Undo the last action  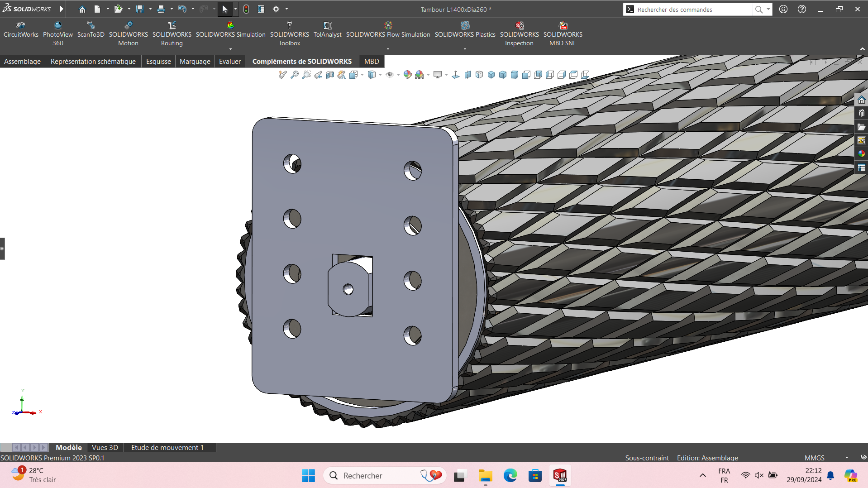[182, 9]
